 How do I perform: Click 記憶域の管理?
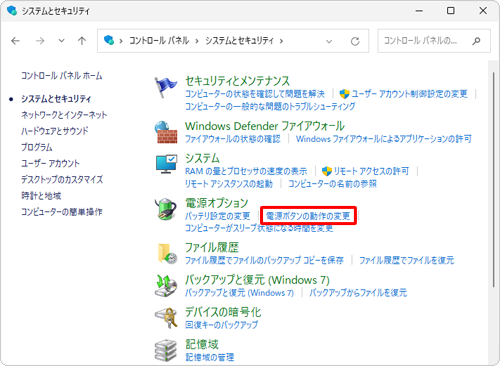(x=210, y=357)
